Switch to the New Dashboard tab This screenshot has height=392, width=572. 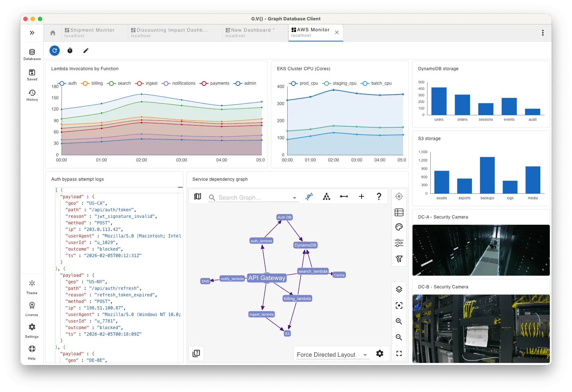pyautogui.click(x=255, y=33)
